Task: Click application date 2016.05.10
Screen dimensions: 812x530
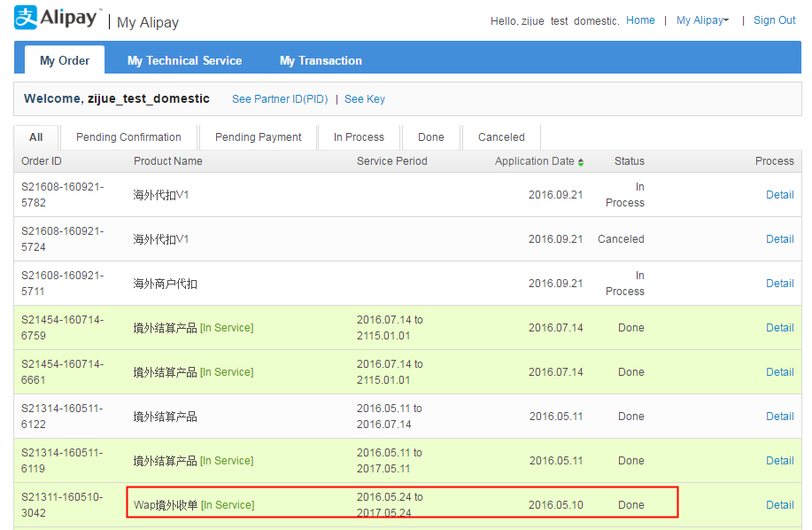Action: coord(556,504)
